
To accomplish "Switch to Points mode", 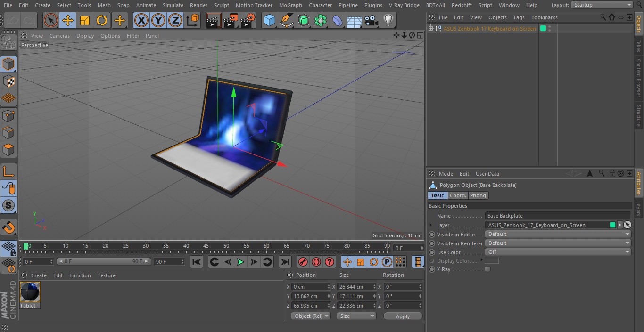I will coord(8,116).
